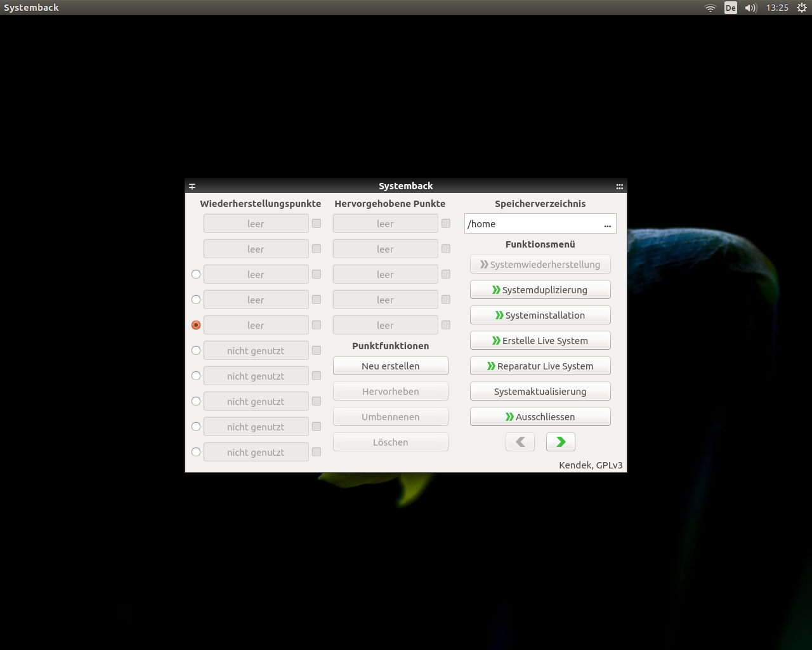Click the Systemback window grip icon at top-right
Screen dimensions: 812x650
[620, 186]
